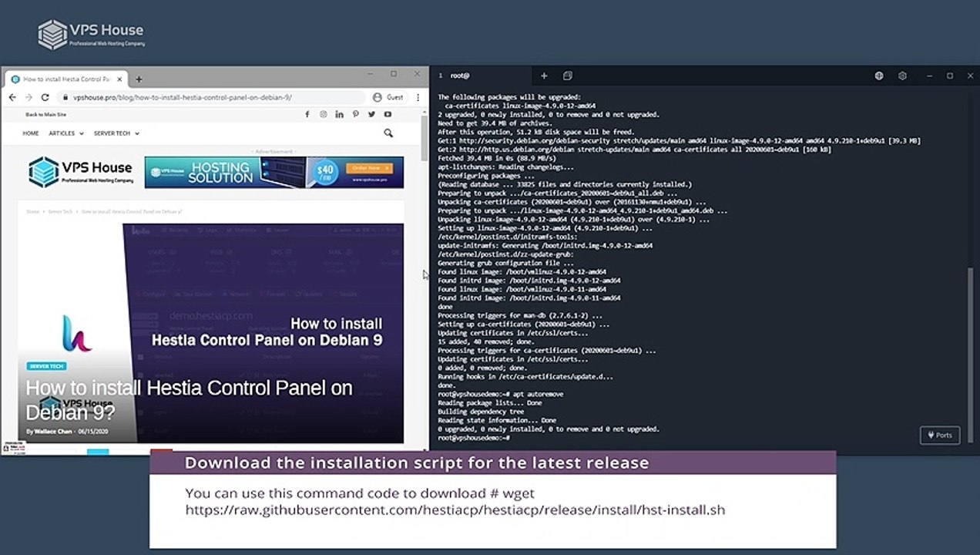Open the Guest profile button
Viewport: 980px width, 555px height.
pyautogui.click(x=388, y=97)
